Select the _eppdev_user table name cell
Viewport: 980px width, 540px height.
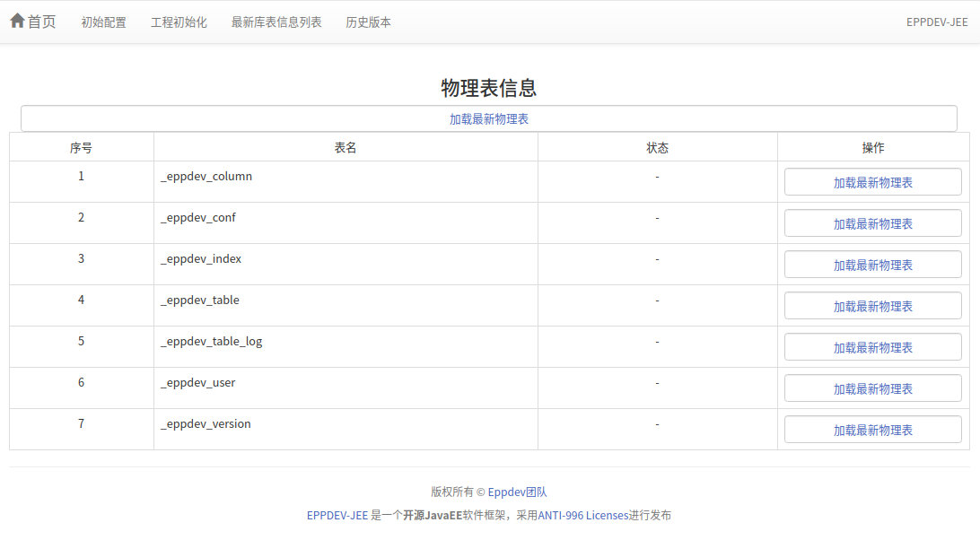198,383
